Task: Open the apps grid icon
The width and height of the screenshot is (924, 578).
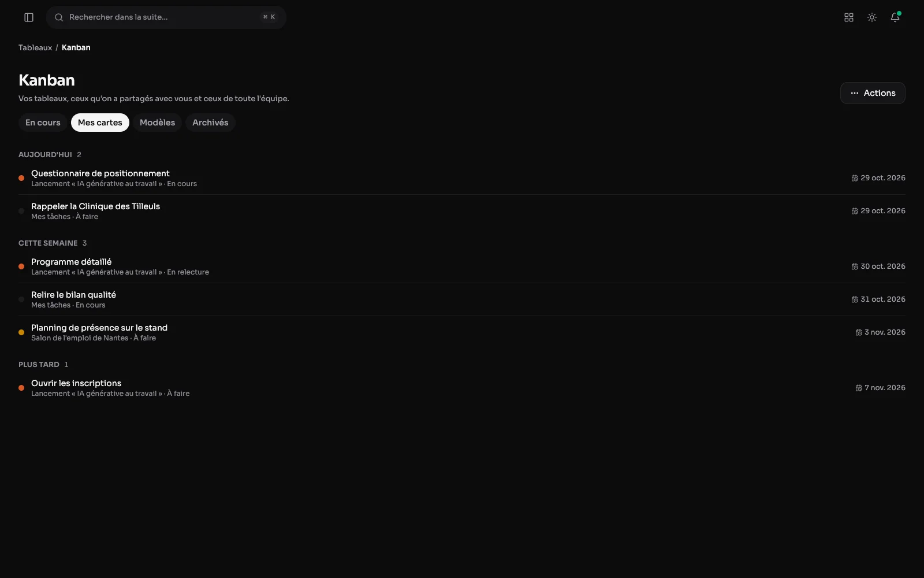Action: click(x=849, y=17)
